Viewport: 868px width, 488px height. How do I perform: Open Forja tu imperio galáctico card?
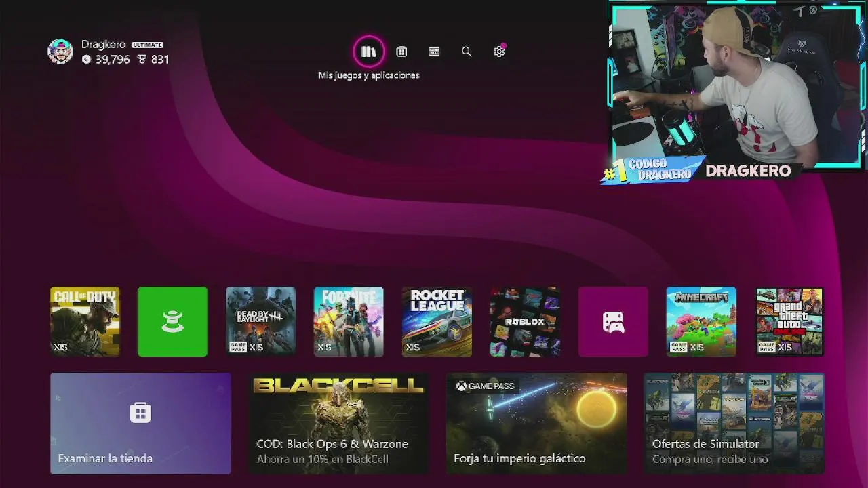pos(536,424)
